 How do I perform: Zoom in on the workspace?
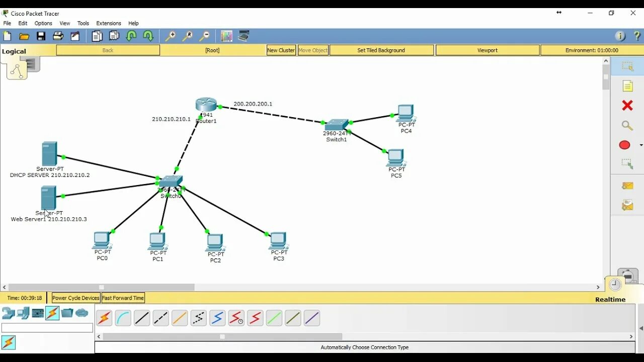pos(171,36)
